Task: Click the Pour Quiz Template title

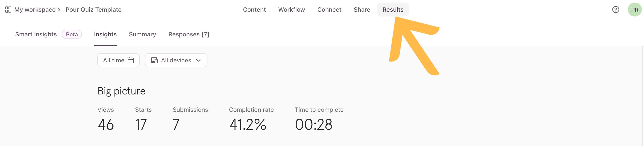Action: (x=93, y=10)
